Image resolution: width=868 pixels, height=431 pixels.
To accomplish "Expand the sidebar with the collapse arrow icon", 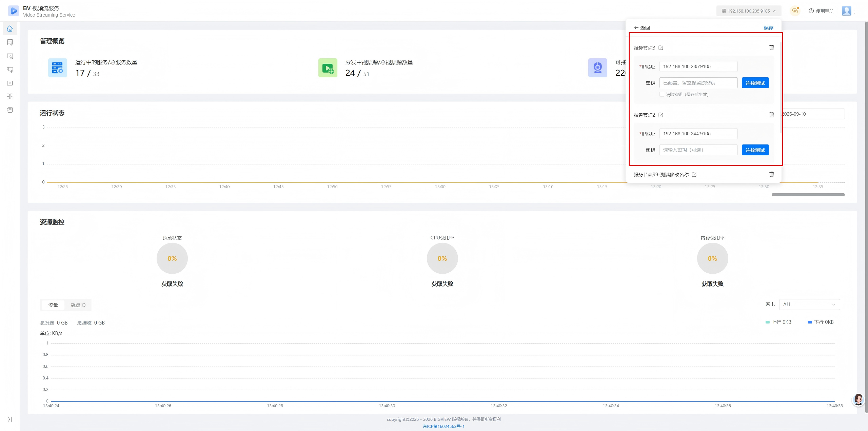I will (x=10, y=419).
